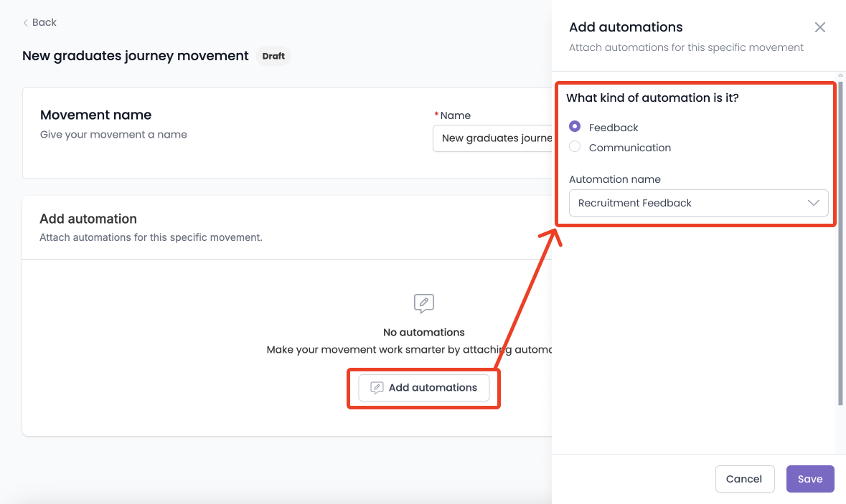Click 'Attach automations for this specific movement' subtitle
The height and width of the screenshot is (504, 846).
pyautogui.click(x=686, y=47)
